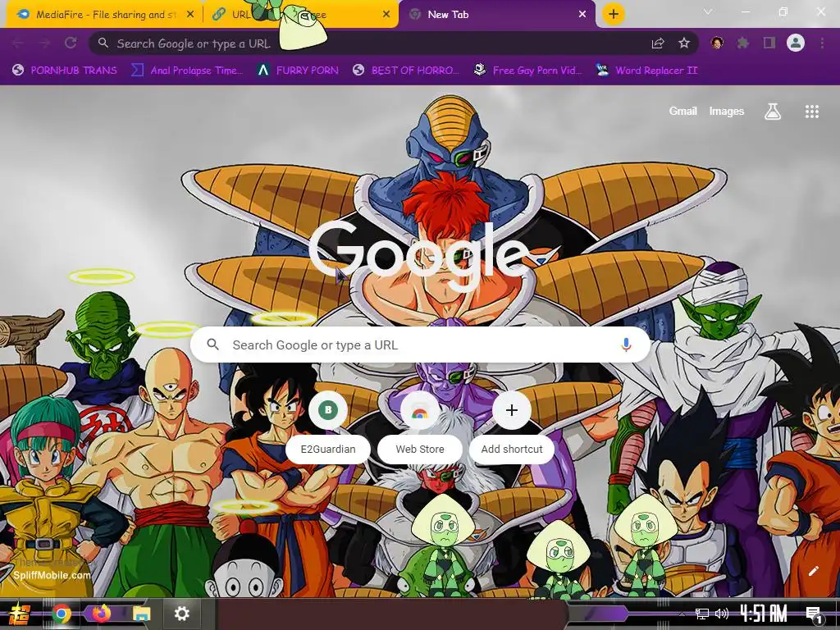Open the BEST OF HORRO... bookmark
Viewport: 840px width, 630px height.
tap(405, 71)
